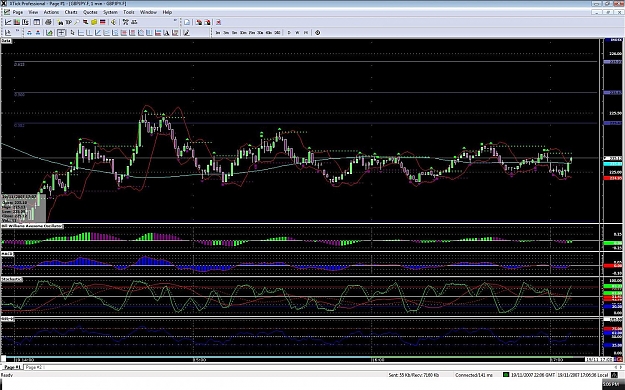Select the 5m timeframe button
This screenshot has height=390, width=625.
tap(234, 33)
